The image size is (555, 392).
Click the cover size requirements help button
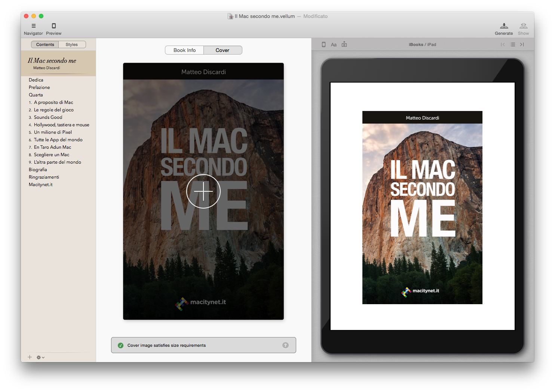click(x=285, y=345)
